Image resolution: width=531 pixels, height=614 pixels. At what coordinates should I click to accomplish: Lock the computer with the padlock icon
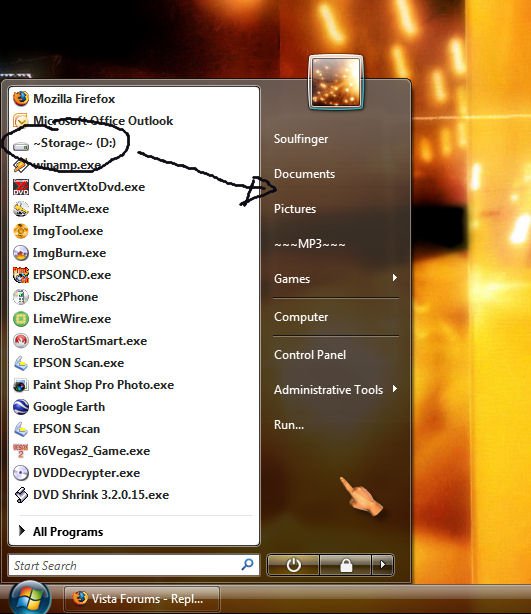pyautogui.click(x=346, y=565)
